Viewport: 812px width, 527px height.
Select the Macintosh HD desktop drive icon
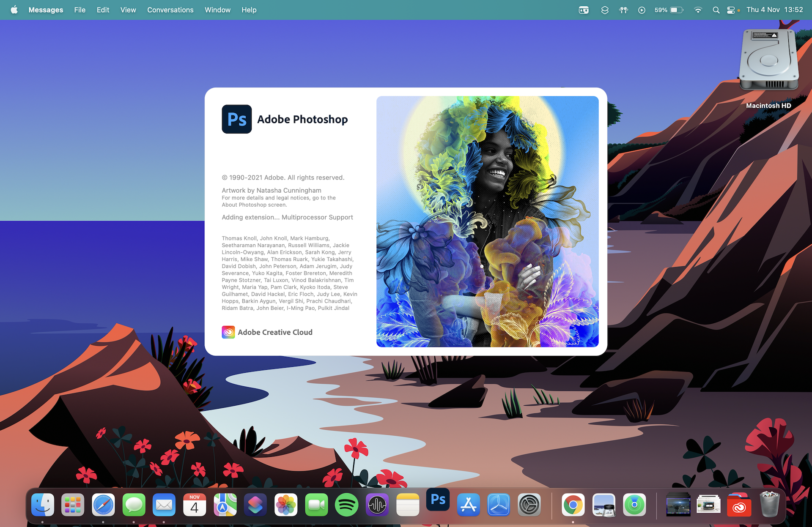769,60
